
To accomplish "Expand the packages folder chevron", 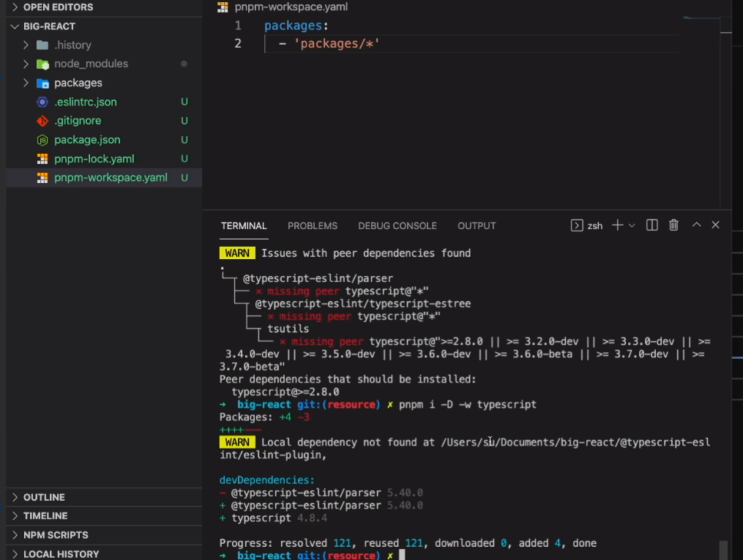I will pos(26,83).
